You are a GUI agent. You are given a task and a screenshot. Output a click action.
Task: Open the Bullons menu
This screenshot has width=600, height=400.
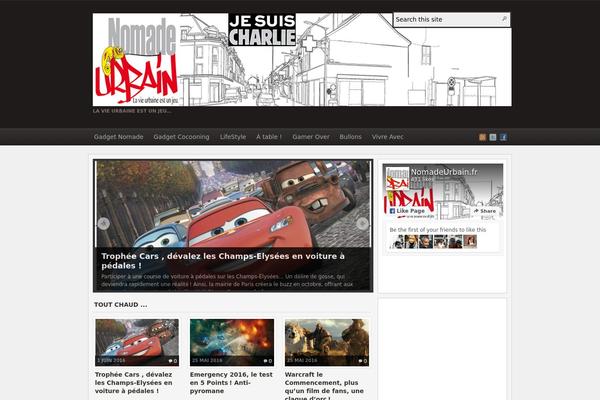(350, 137)
